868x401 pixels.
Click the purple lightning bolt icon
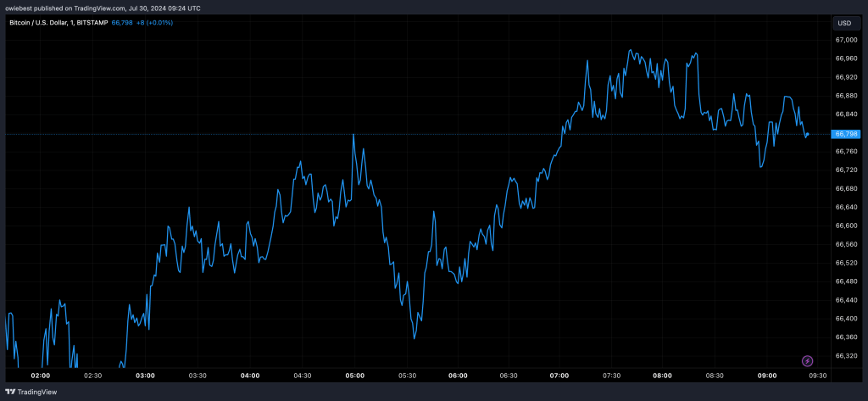click(807, 362)
